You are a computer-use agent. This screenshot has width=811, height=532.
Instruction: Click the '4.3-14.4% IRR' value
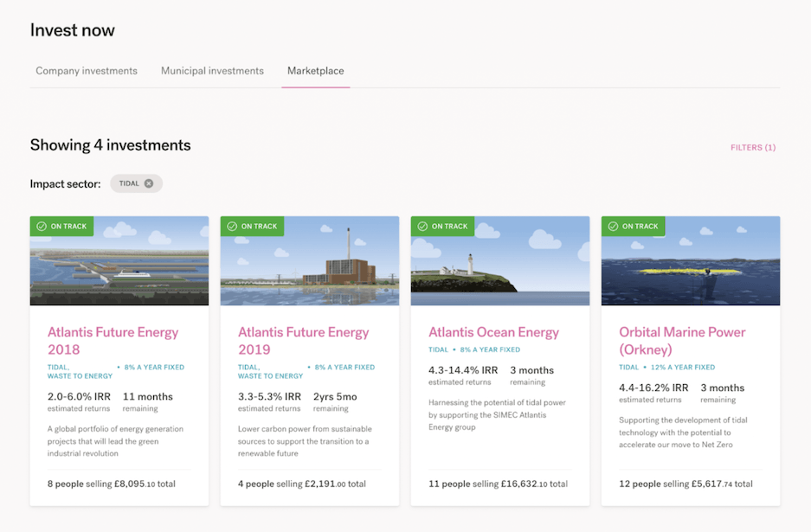tap(463, 370)
